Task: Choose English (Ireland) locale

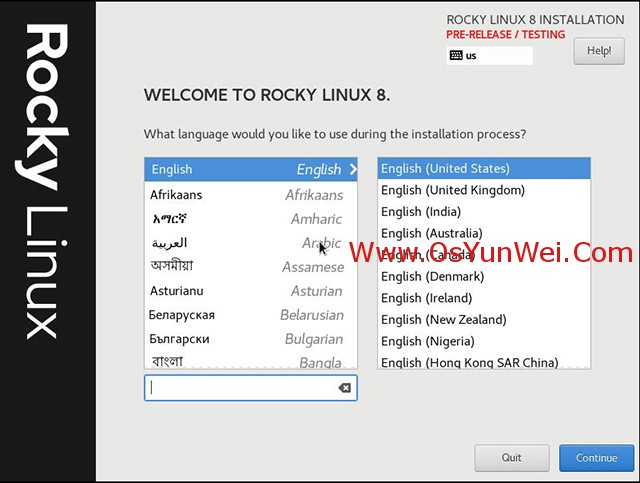Action: [x=484, y=298]
